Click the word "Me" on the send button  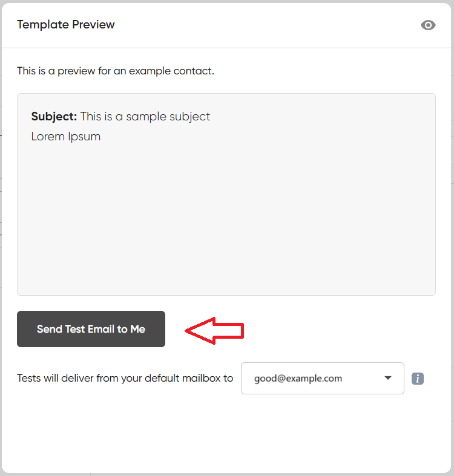tap(138, 329)
